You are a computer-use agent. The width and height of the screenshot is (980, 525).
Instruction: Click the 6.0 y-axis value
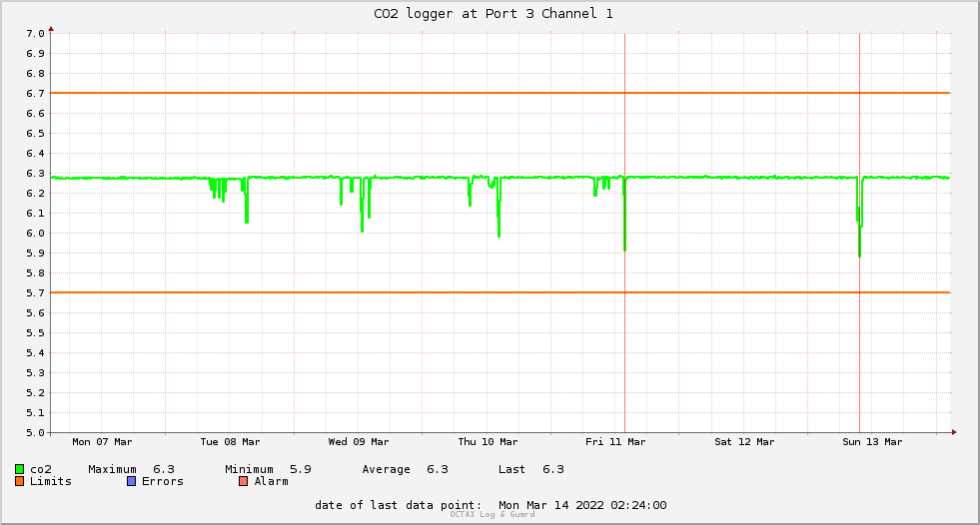tap(35, 234)
